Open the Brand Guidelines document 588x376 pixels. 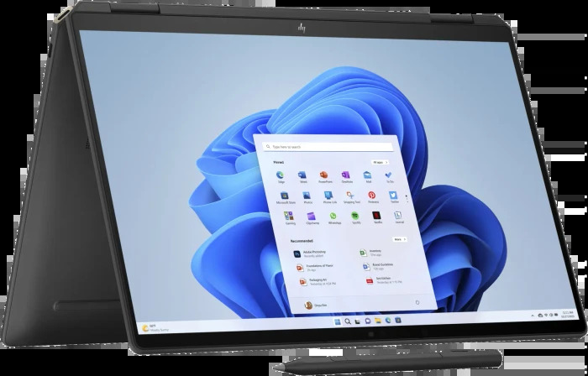[x=378, y=266]
